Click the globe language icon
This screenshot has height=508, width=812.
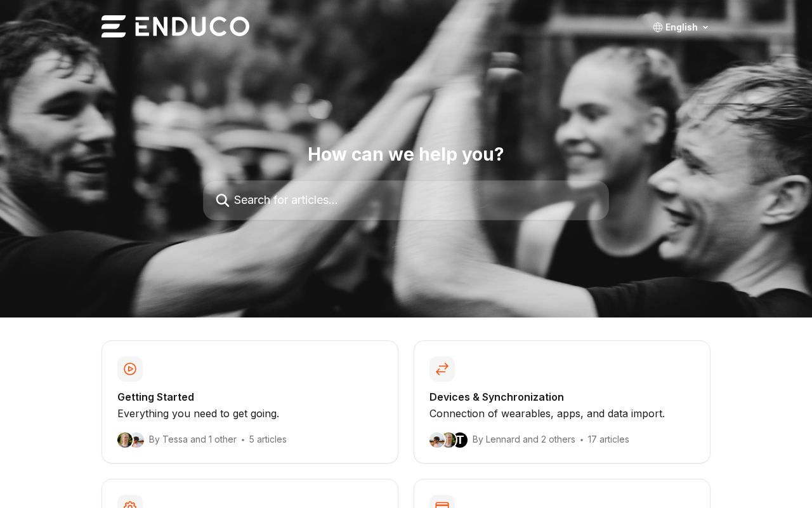coord(658,27)
